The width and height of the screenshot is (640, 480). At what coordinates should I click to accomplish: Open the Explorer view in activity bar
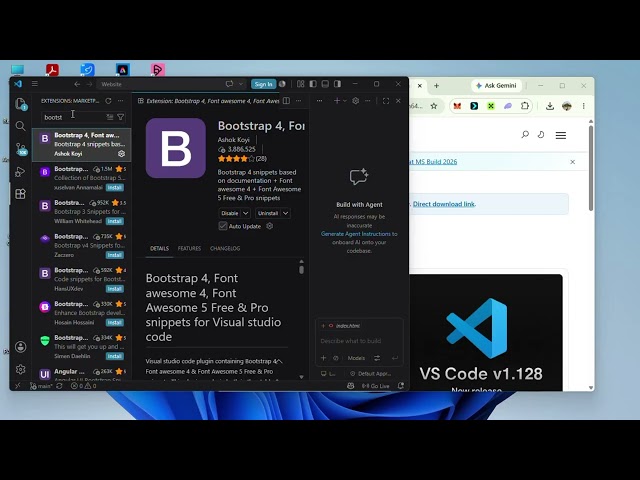20,104
